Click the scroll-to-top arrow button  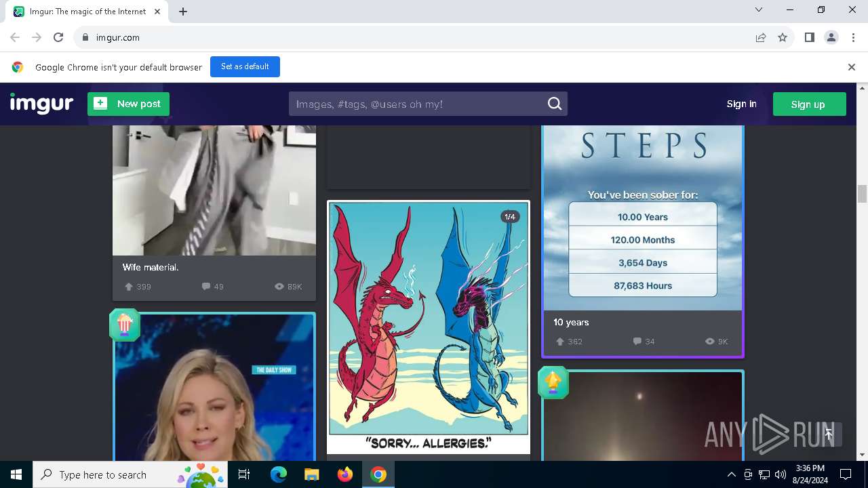coord(828,434)
